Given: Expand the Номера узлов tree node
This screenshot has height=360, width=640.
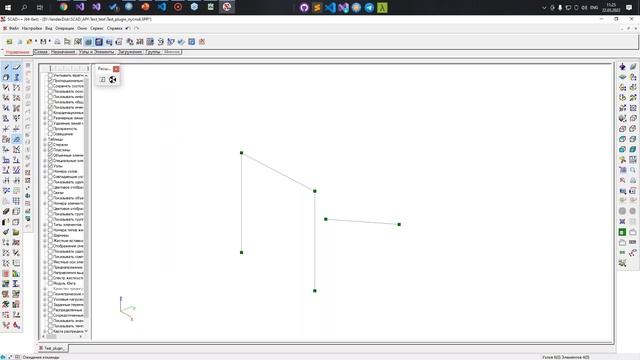Looking at the screenshot, I should coord(45,171).
